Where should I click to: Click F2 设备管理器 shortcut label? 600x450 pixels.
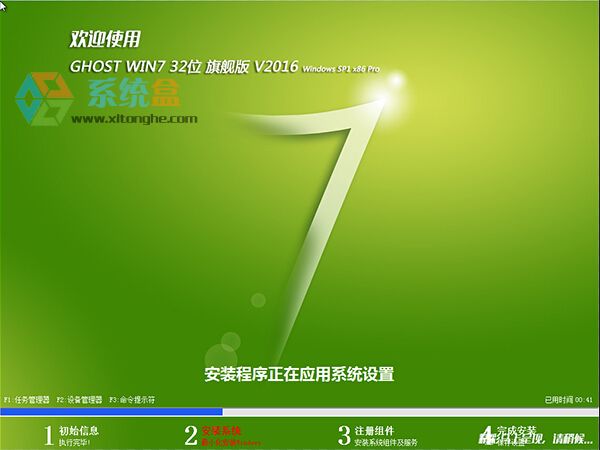click(x=80, y=400)
